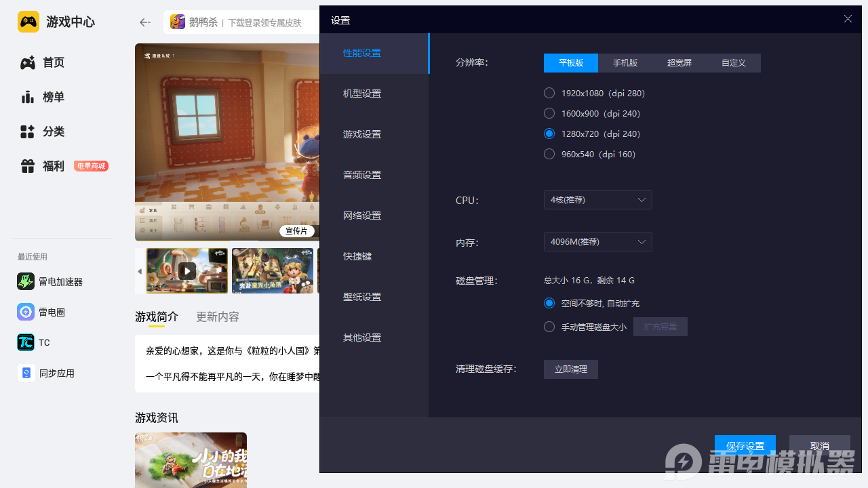
Task: Click the 总大小 16 G, 剩余 14 G text
Action: click(x=589, y=280)
